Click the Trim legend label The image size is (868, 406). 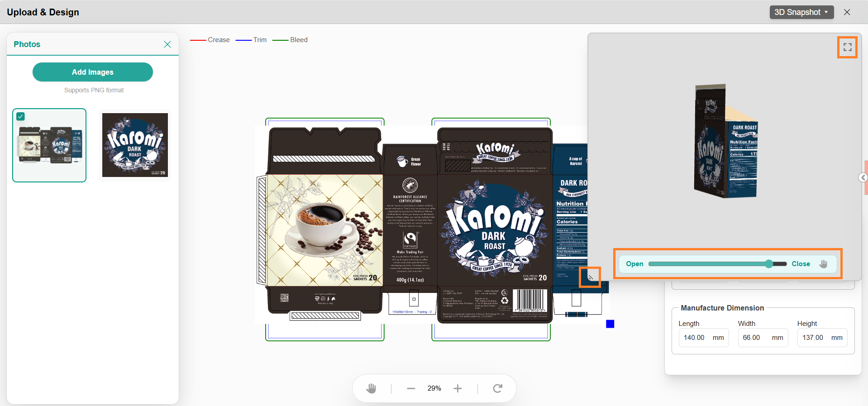[x=260, y=40]
